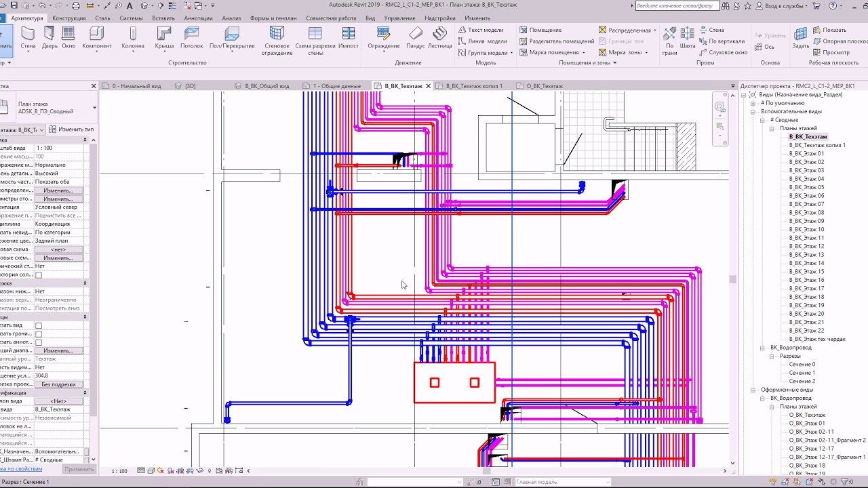Click the Показать work plane button
Image resolution: width=868 pixels, height=488 pixels.
(x=830, y=30)
